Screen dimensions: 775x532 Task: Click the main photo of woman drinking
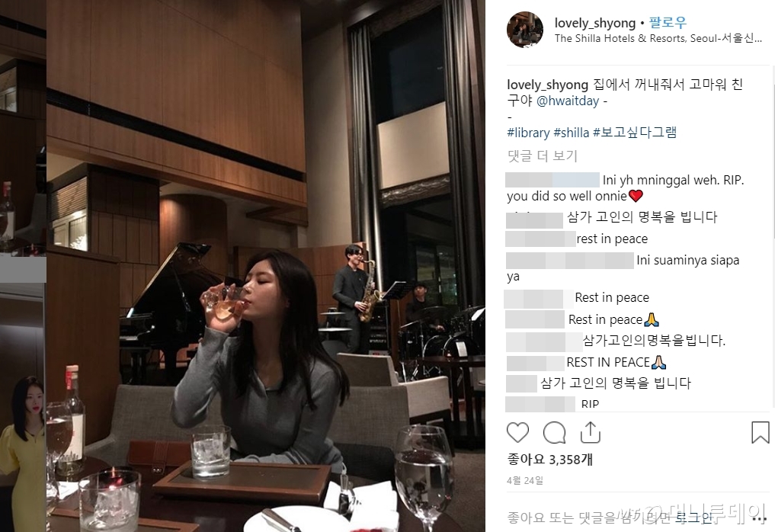point(266,266)
